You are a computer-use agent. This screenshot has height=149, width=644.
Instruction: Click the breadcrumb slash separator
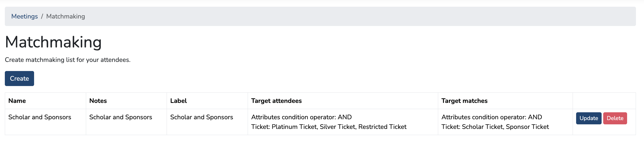point(42,16)
